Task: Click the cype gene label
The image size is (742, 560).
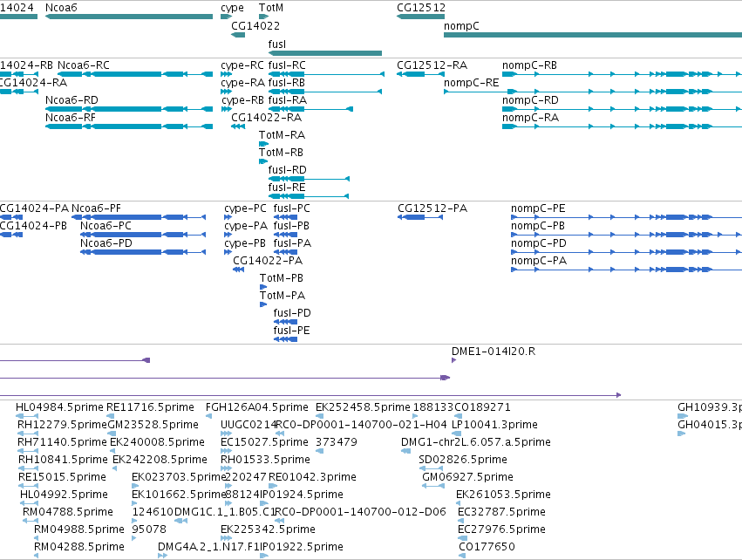Action: [x=232, y=8]
